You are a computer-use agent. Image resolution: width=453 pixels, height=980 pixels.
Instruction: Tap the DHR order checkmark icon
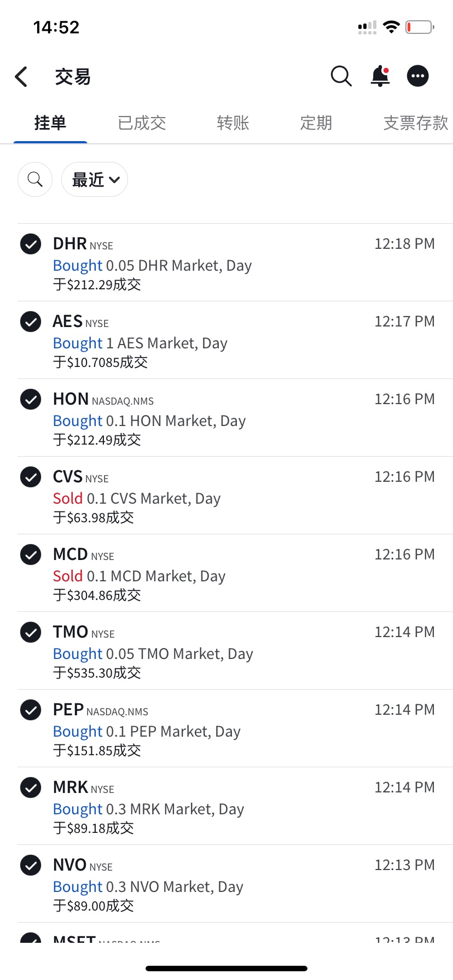tap(31, 244)
